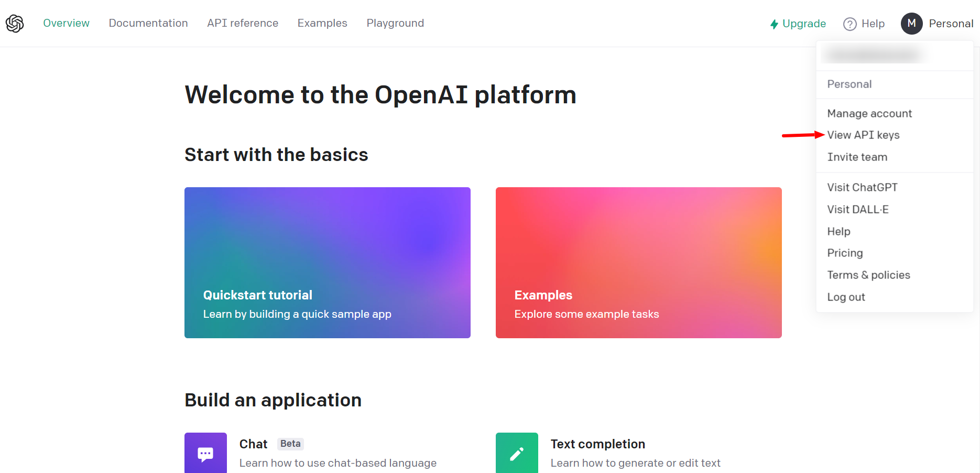The image size is (980, 473).
Task: Open Terms & policies
Action: click(868, 275)
